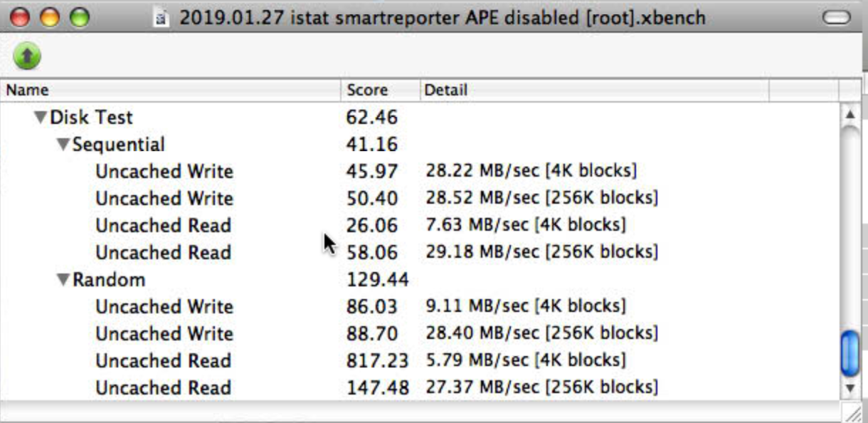Collapse the Random section triangle
This screenshot has height=423, width=868.
click(x=63, y=280)
